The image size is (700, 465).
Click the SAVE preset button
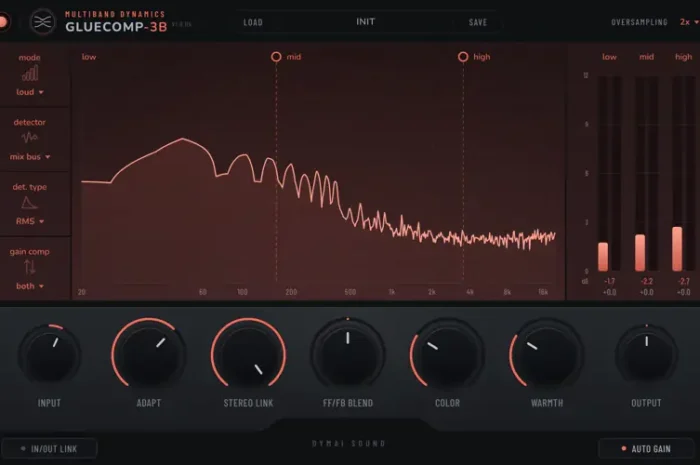point(478,22)
